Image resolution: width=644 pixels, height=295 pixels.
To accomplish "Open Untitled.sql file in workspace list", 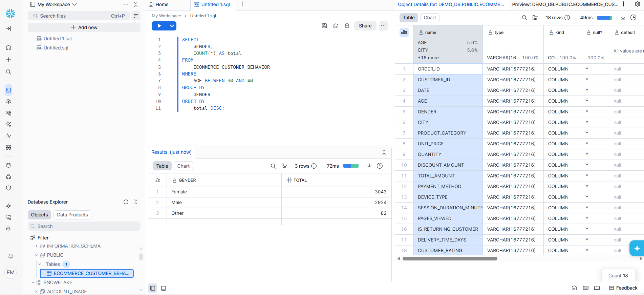I will coord(56,48).
